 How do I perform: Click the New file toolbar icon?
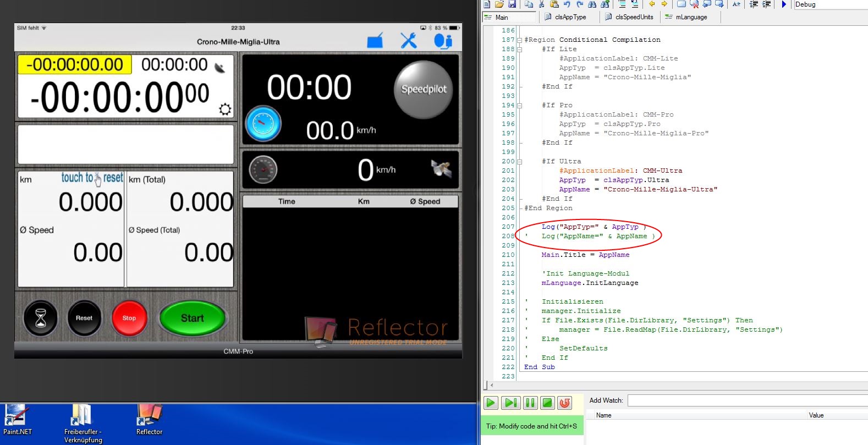(x=487, y=4)
